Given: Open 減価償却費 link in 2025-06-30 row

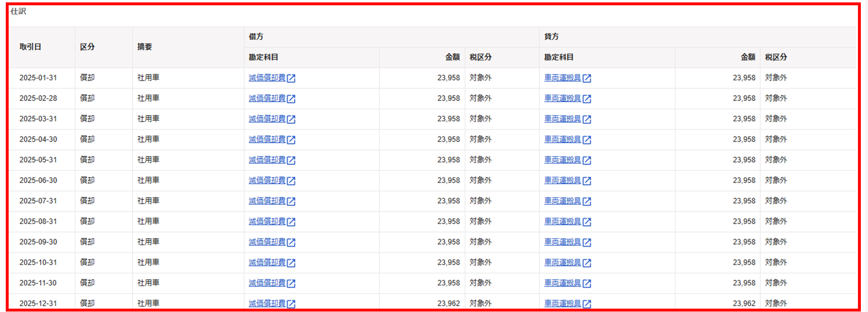Looking at the screenshot, I should (x=267, y=180).
